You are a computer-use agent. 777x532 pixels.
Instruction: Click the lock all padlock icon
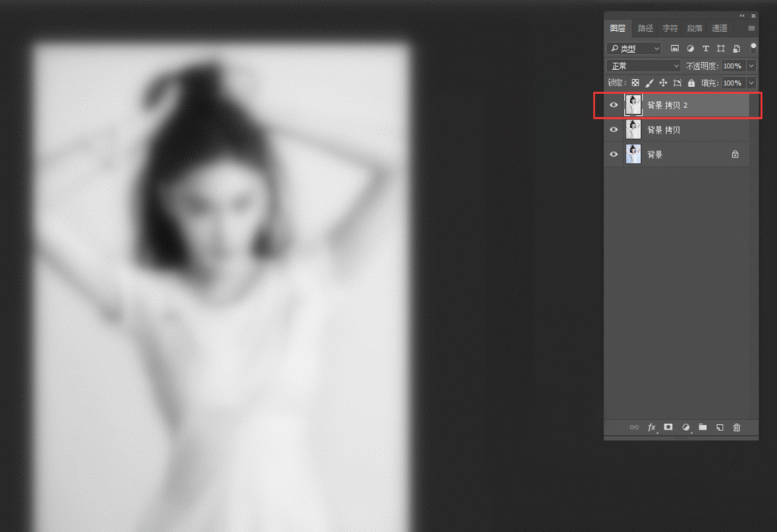pos(691,82)
